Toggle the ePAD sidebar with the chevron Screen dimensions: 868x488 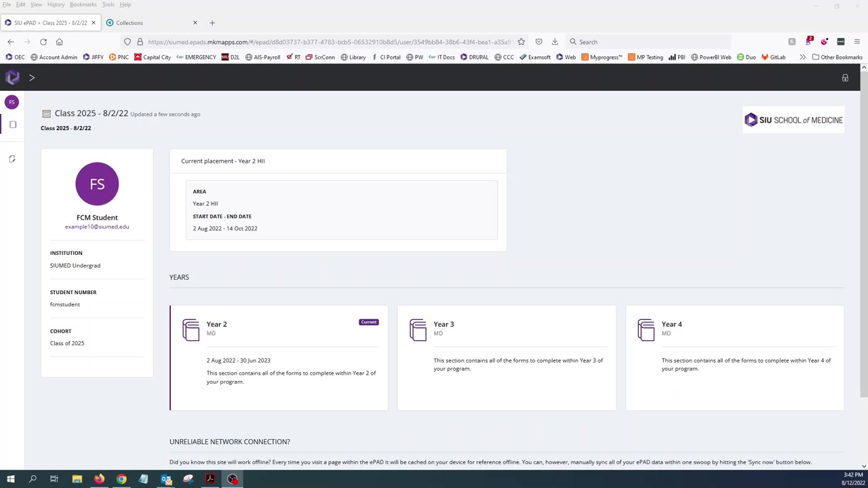[32, 77]
